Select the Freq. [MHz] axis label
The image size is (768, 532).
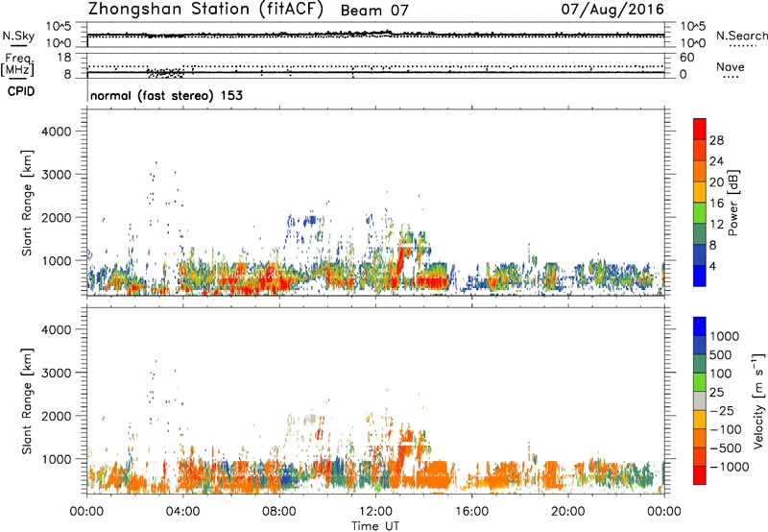[x=18, y=64]
